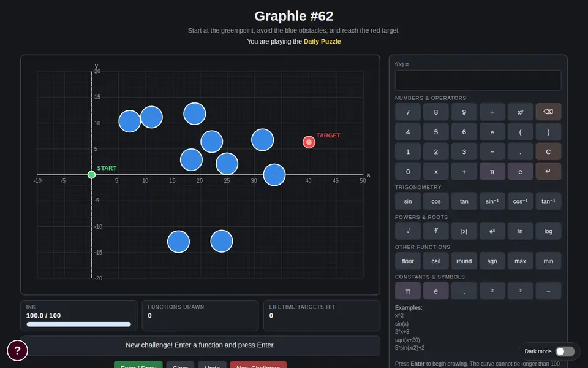Click the sqrt(x+20) example text
This screenshot has width=588, height=368.
[408, 340]
